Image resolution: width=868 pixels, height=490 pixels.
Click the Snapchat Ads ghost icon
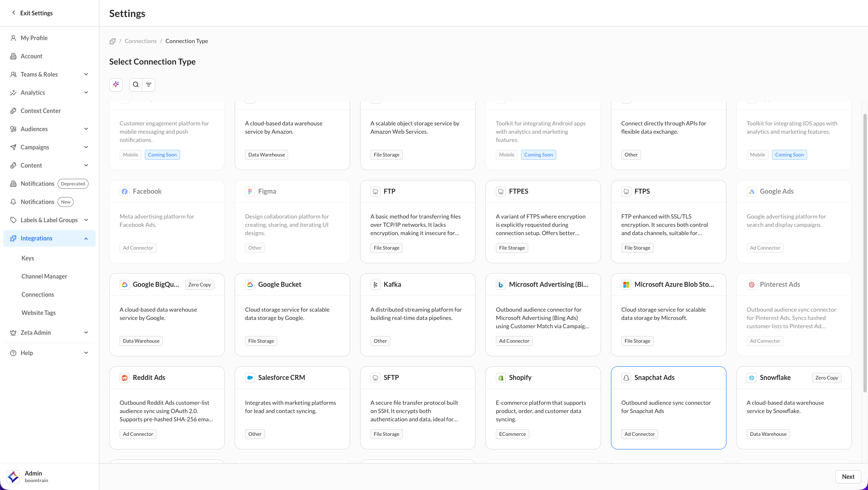(x=626, y=377)
